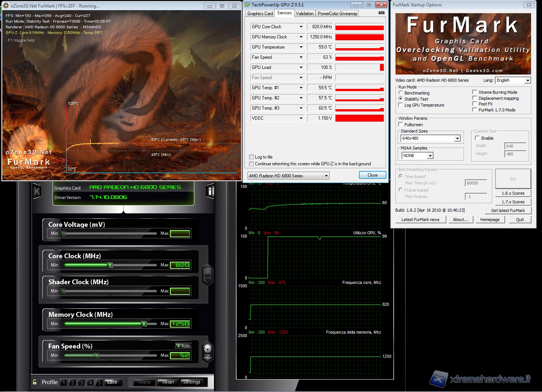Expand the Standard Sizes 640x480 dropdown
Image resolution: width=542 pixels, height=392 pixels.
pos(457,139)
